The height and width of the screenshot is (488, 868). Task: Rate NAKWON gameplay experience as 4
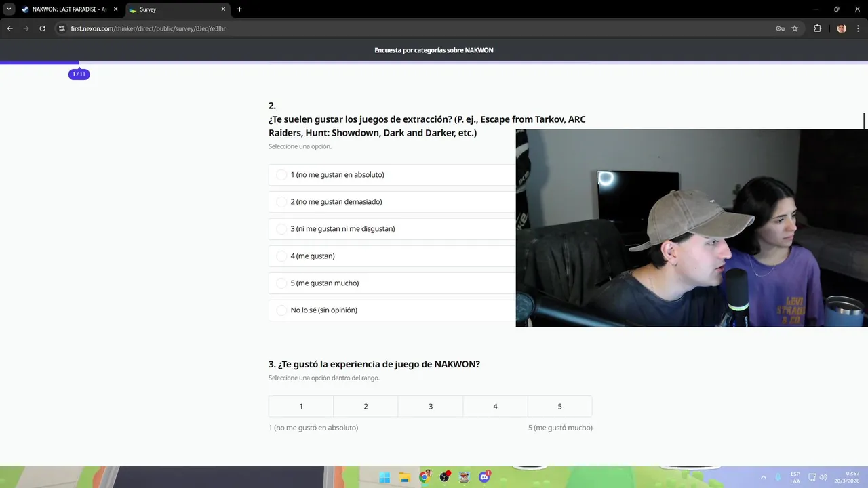495,406
